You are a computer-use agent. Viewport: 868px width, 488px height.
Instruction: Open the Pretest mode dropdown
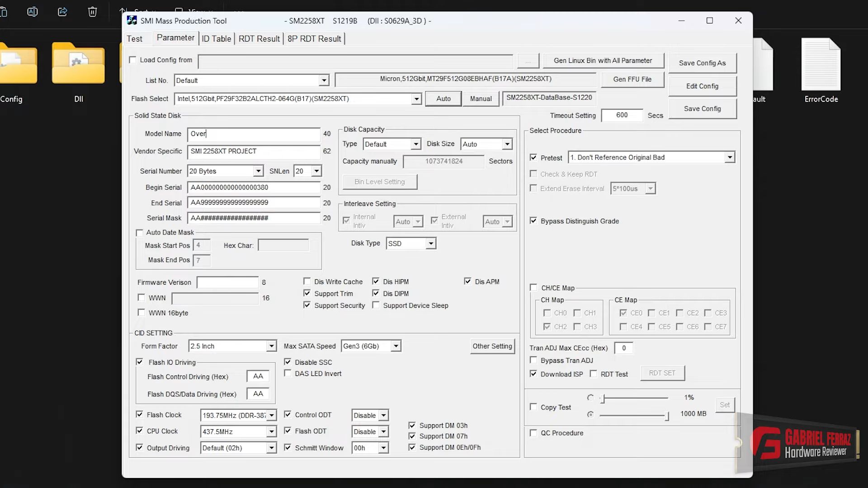tap(730, 157)
